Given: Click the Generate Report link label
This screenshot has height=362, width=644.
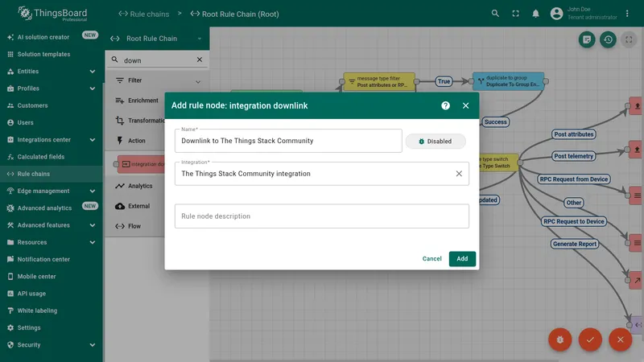Looking at the screenshot, I should click(574, 244).
